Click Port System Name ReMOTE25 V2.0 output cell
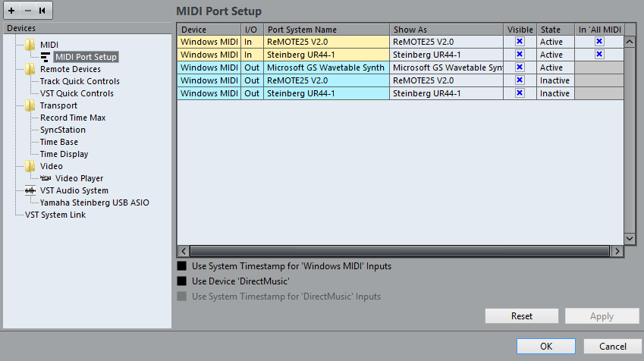 326,80
